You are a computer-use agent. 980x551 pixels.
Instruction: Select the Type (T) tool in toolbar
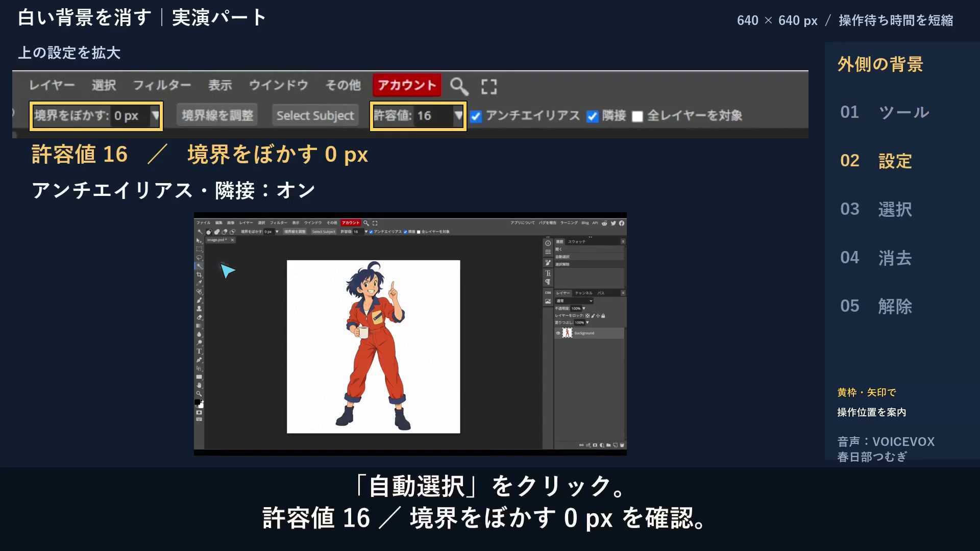point(199,351)
